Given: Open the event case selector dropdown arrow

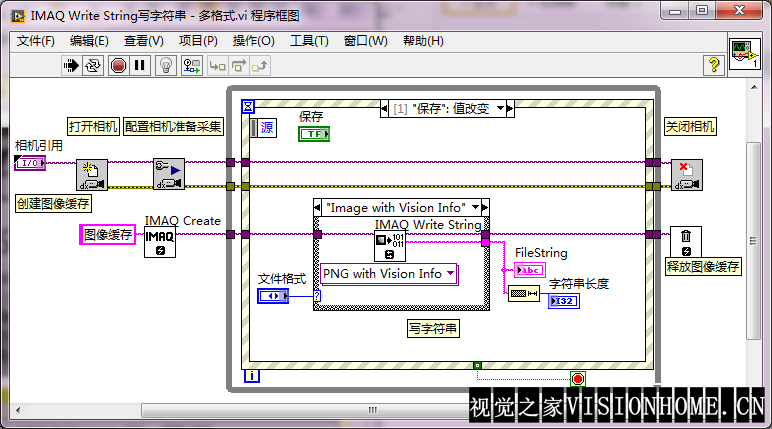Looking at the screenshot, I should coord(500,108).
